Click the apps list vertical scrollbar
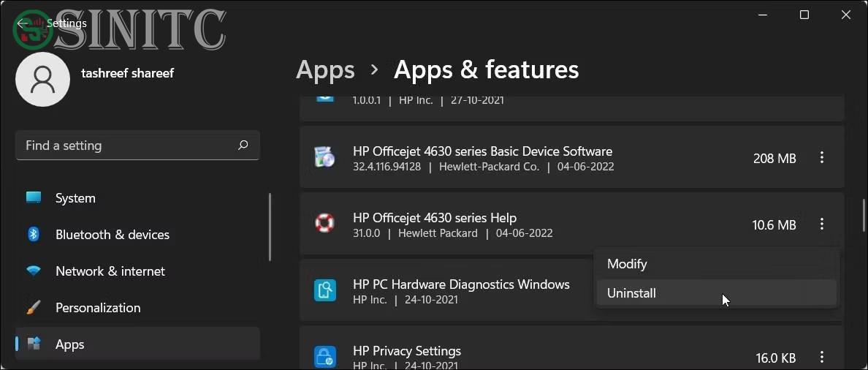The width and height of the screenshot is (868, 370). click(864, 216)
